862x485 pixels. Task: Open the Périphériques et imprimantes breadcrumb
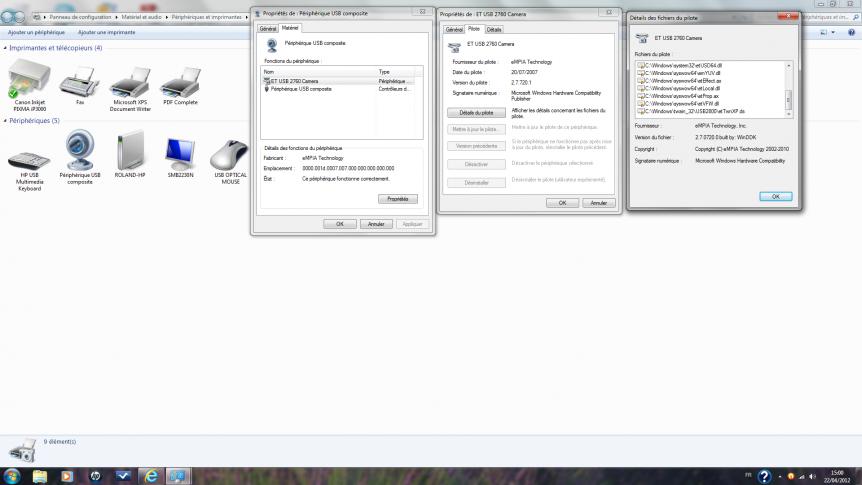206,17
